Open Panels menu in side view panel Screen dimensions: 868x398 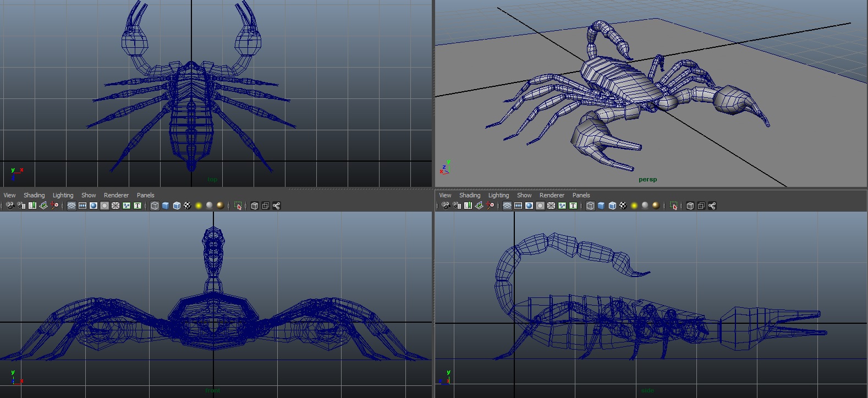pyautogui.click(x=581, y=195)
